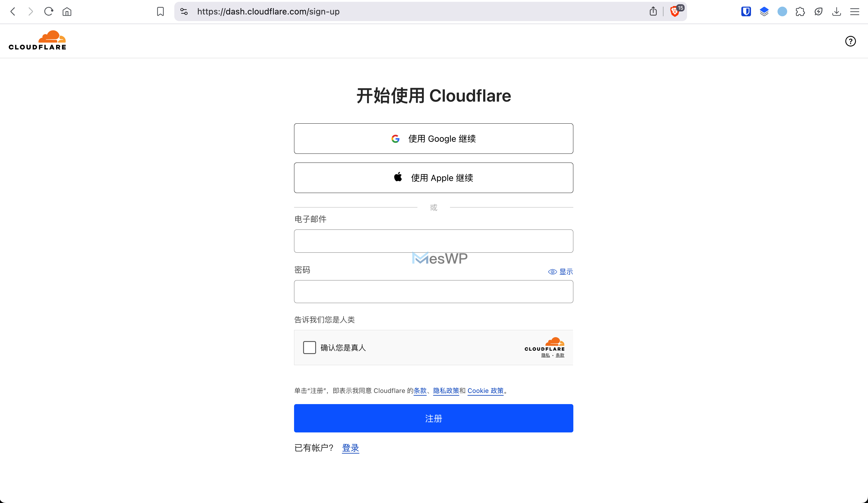Click the browser forward arrow
Viewport: 868px width, 503px height.
point(31,12)
